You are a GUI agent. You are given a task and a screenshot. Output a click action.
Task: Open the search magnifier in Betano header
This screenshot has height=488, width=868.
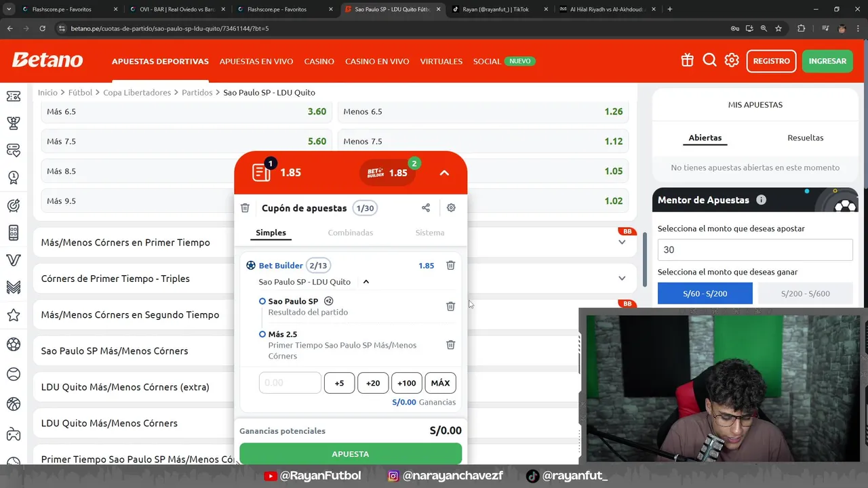point(709,60)
